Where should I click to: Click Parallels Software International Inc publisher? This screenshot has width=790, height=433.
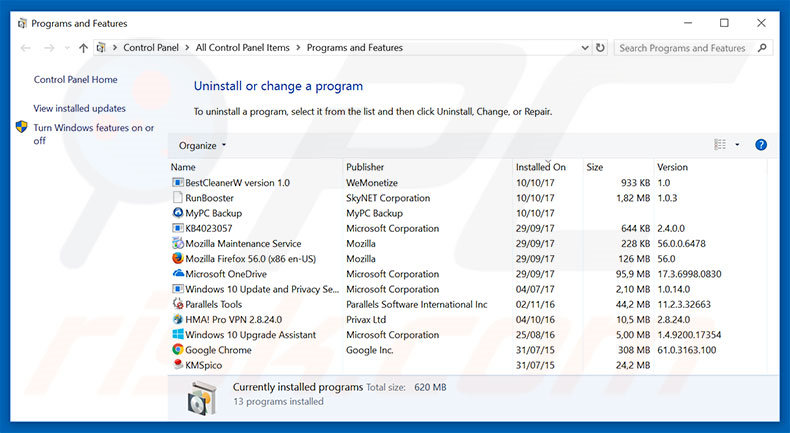(417, 304)
